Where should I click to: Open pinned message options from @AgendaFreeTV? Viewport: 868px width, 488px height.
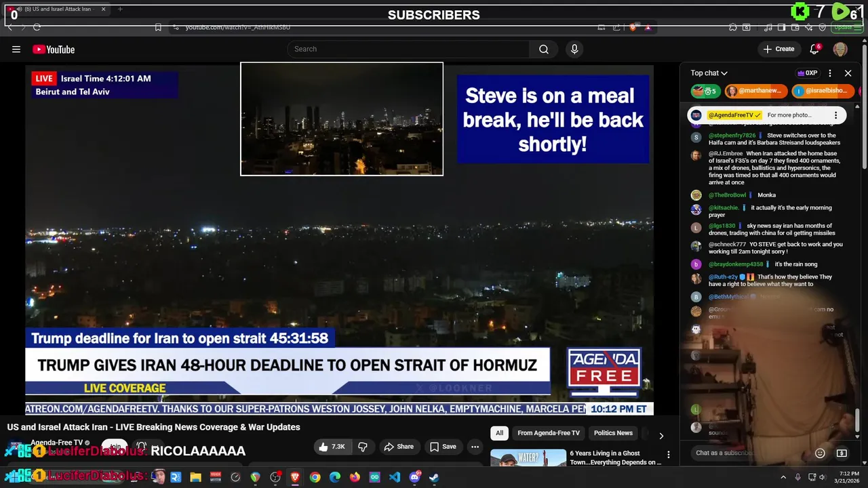(835, 115)
